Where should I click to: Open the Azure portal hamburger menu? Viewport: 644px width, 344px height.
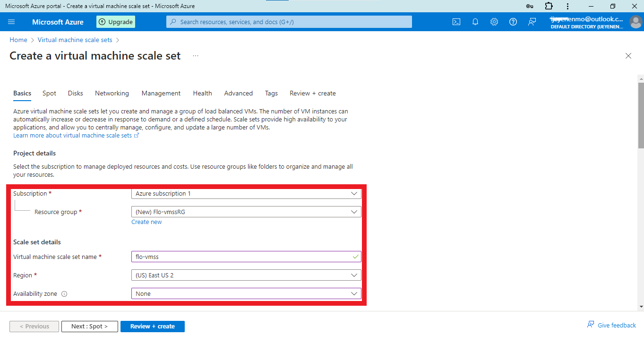12,22
